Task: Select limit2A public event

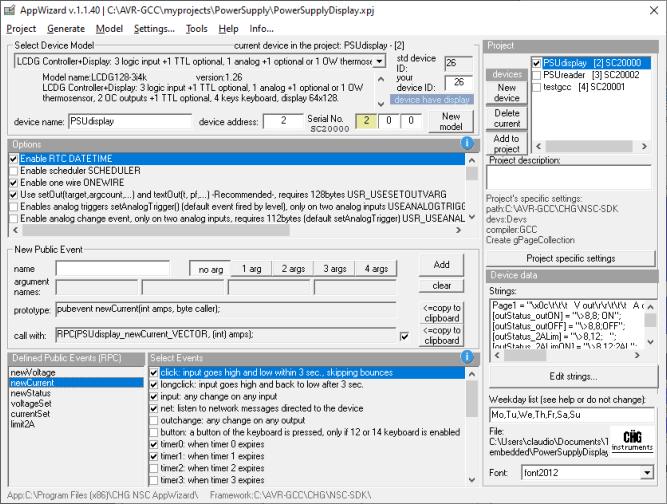Action: tap(23, 424)
